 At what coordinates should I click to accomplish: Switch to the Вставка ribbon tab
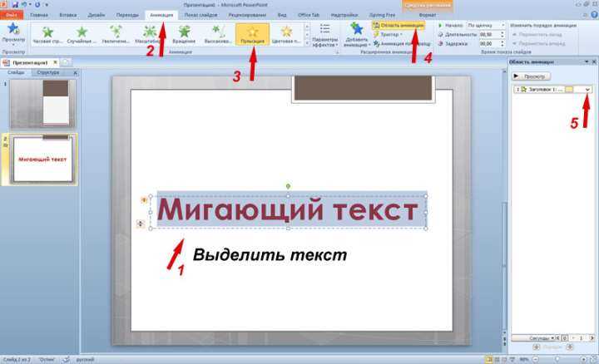(x=68, y=15)
